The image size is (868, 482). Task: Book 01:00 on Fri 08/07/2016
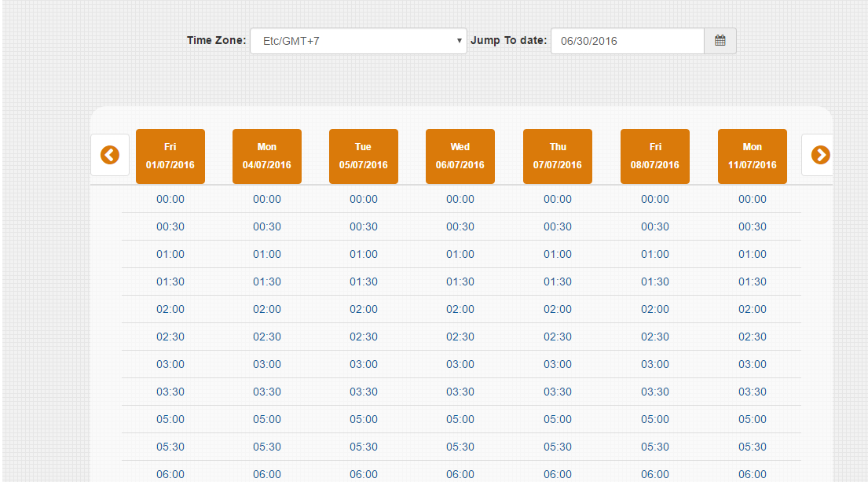click(x=655, y=254)
